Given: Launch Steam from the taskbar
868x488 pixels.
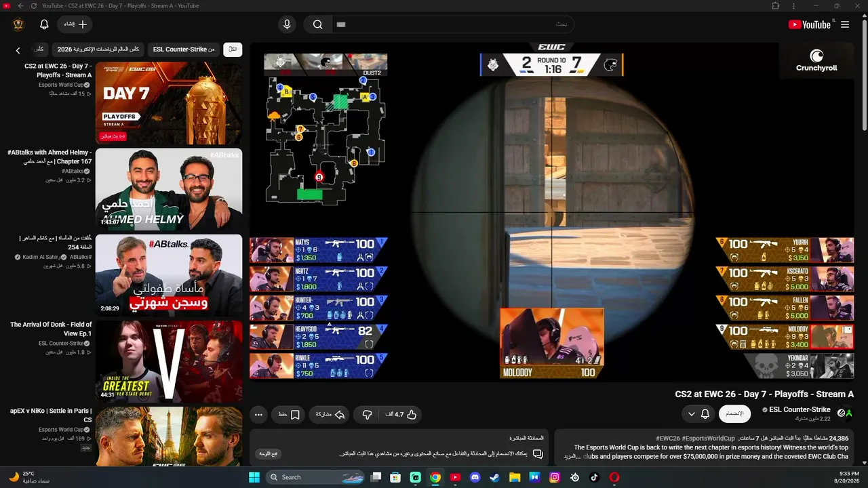Looking at the screenshot, I should pos(494,477).
